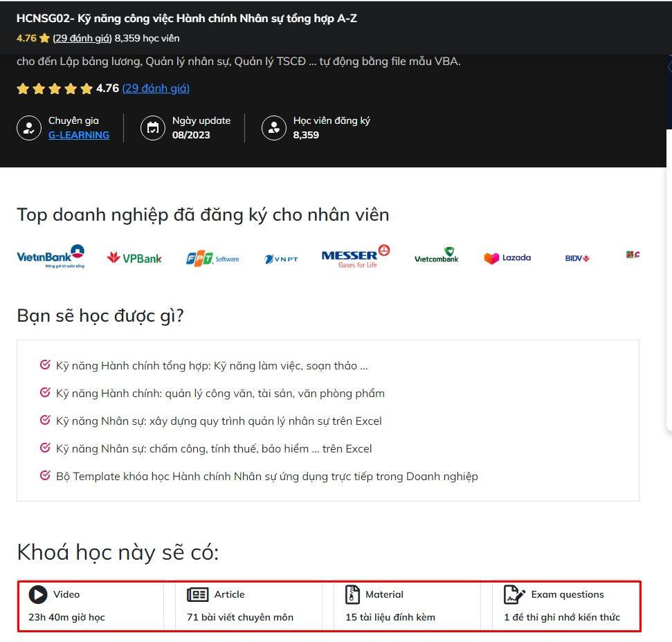This screenshot has width=672, height=642.
Task: Click 'Bộ Template khóa học Hành chính' line
Action: [267, 476]
